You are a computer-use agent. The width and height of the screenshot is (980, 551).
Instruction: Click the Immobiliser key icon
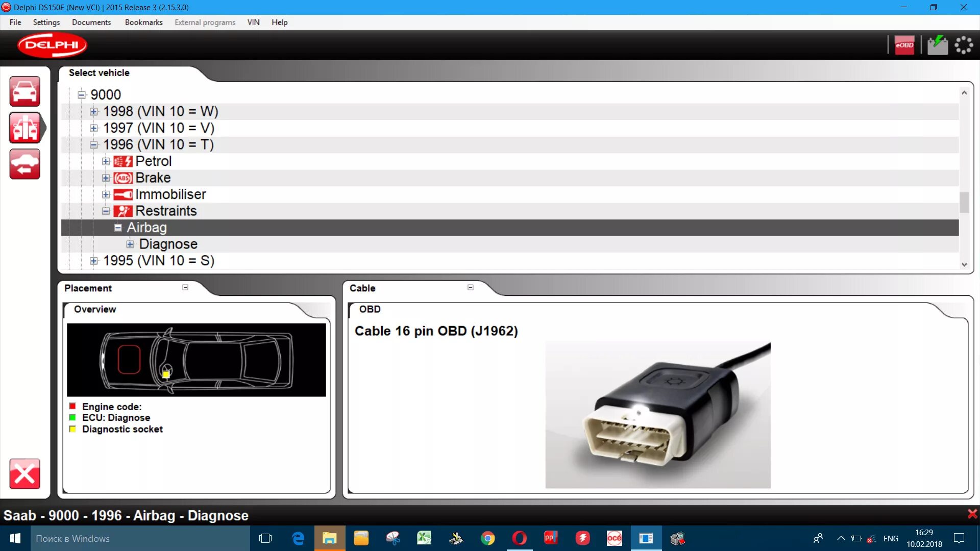(122, 194)
